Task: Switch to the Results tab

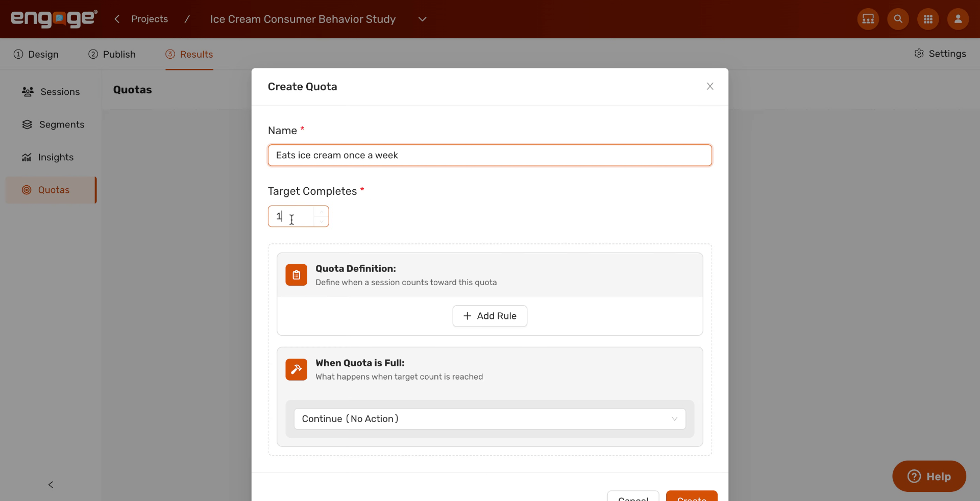Action: [189, 54]
